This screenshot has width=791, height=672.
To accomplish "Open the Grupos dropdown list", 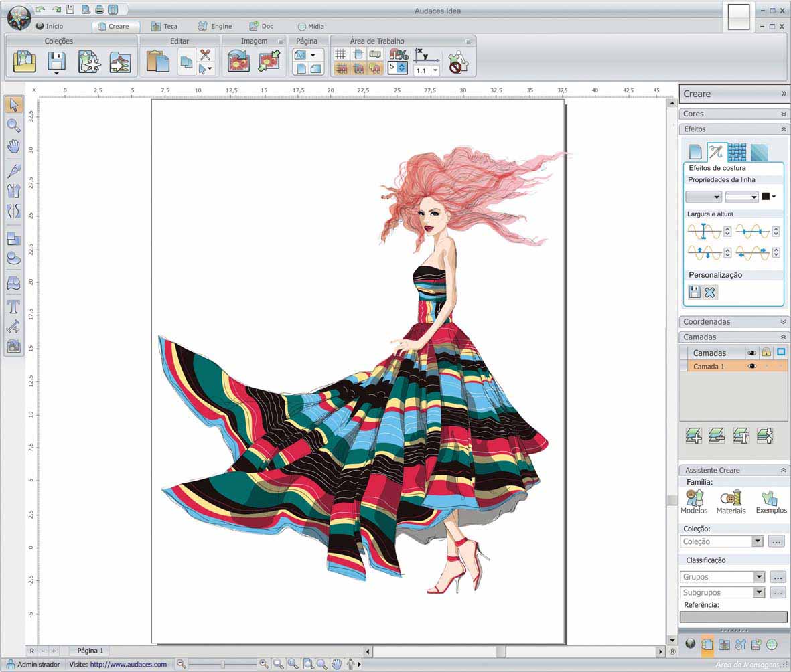I will click(758, 577).
